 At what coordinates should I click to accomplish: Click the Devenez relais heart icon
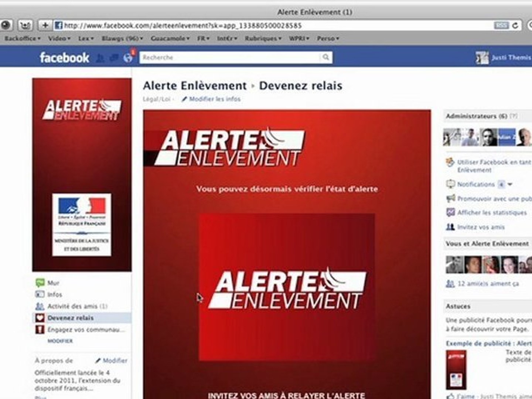tap(40, 318)
